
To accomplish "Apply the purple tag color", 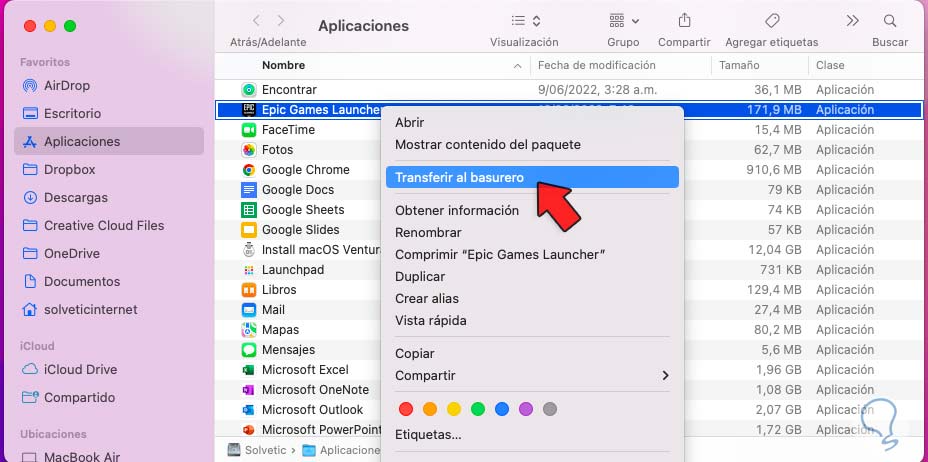I will click(x=526, y=409).
